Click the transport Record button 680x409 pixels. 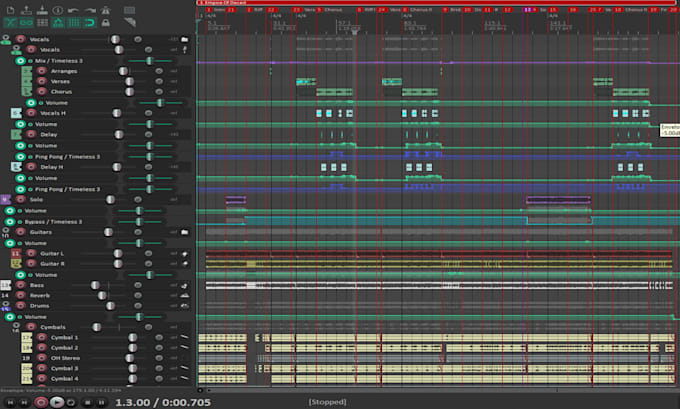point(41,402)
